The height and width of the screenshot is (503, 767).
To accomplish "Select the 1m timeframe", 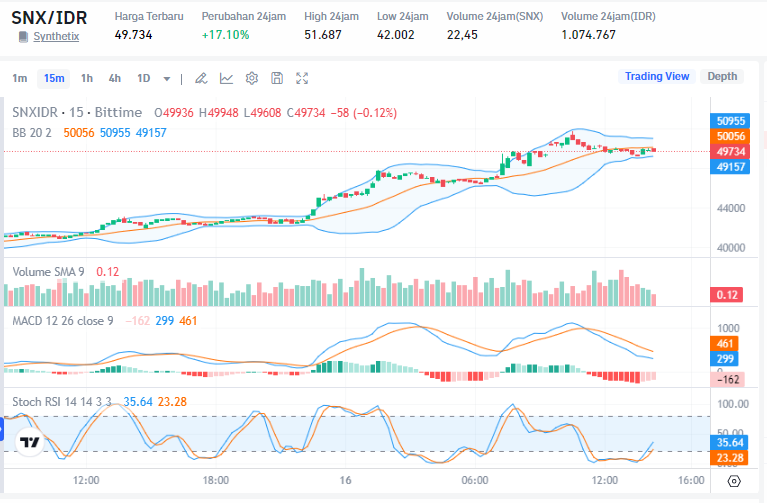I will pos(20,78).
